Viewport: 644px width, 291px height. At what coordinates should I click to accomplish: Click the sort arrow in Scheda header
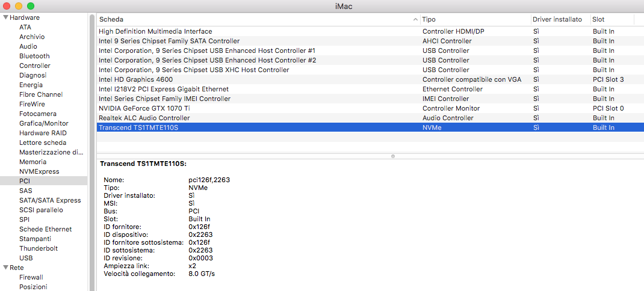pyautogui.click(x=416, y=19)
